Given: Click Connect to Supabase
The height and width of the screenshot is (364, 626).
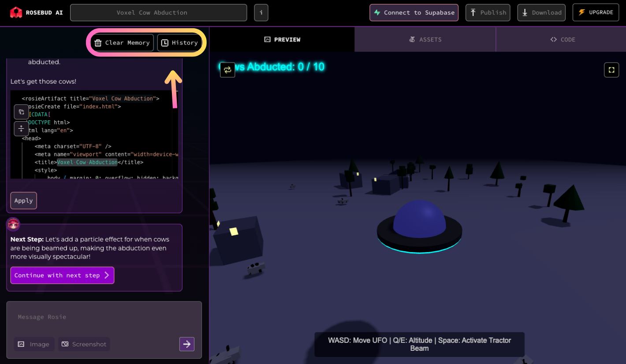Looking at the screenshot, I should 414,13.
